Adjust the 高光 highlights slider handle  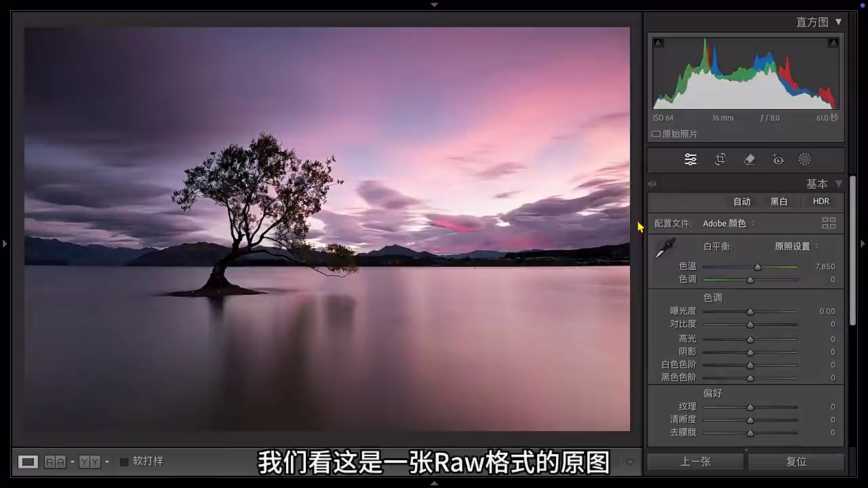click(x=750, y=340)
